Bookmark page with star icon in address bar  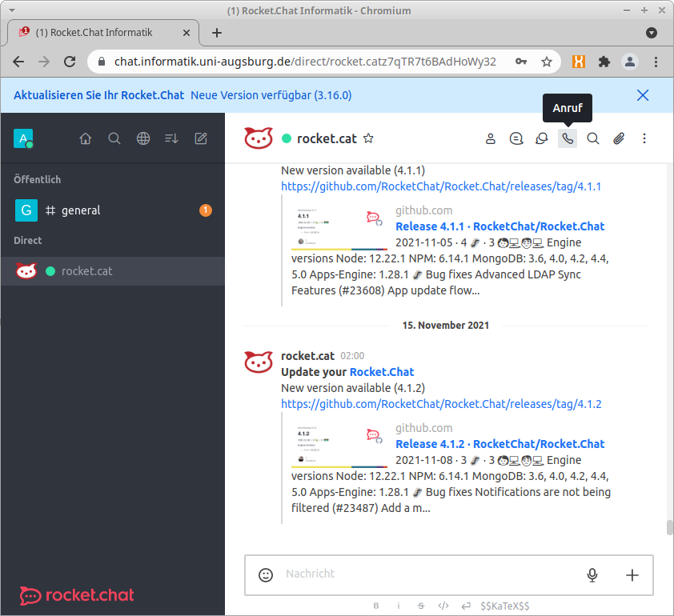tap(547, 62)
